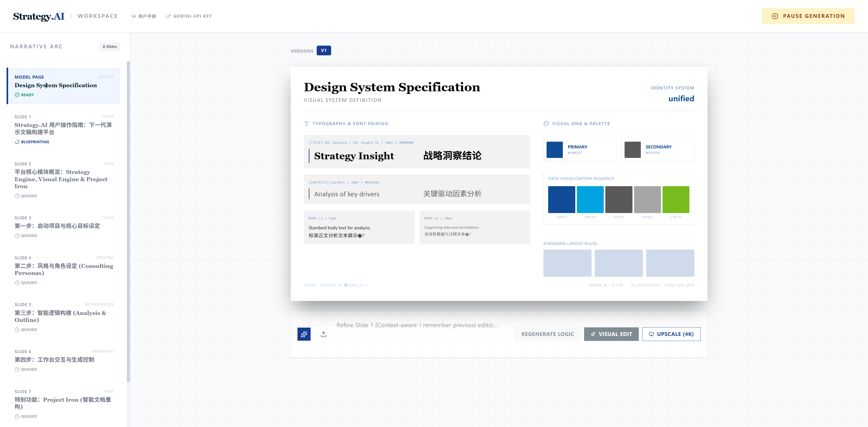Click the Typography section T icon
868x427 pixels.
pos(306,124)
